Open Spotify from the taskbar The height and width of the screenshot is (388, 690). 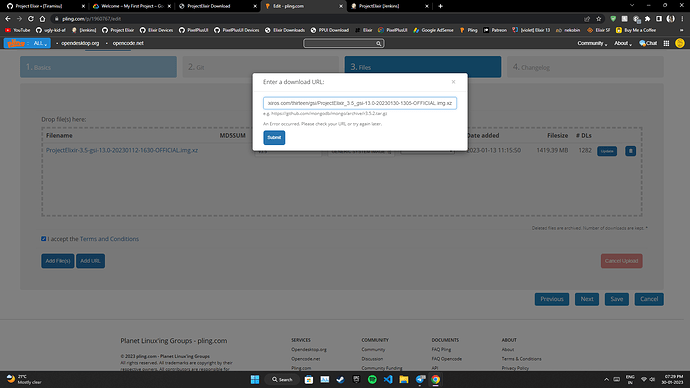click(372, 379)
